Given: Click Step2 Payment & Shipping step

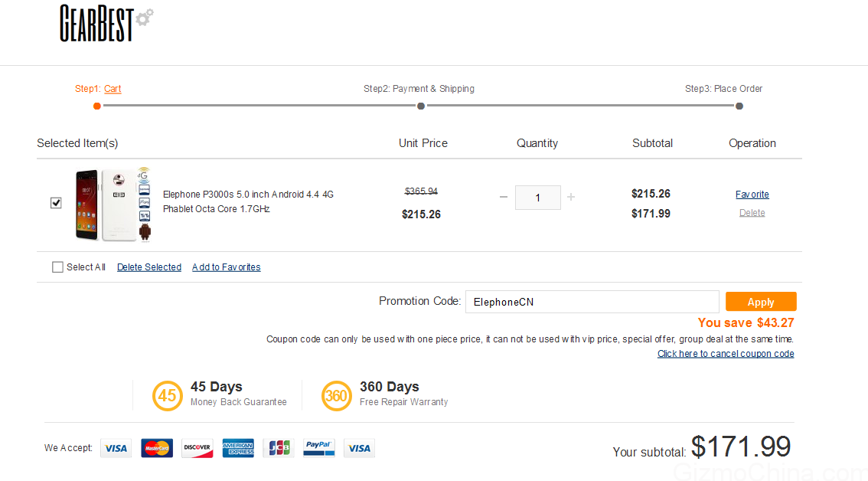Looking at the screenshot, I should point(419,89).
